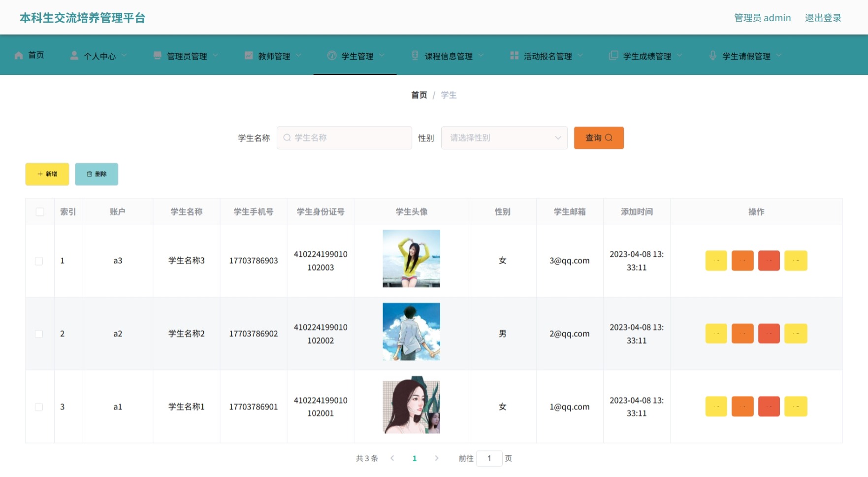The image size is (868, 477).
Task: Click the microphone icon beside 学生请假管理
Action: point(713,55)
